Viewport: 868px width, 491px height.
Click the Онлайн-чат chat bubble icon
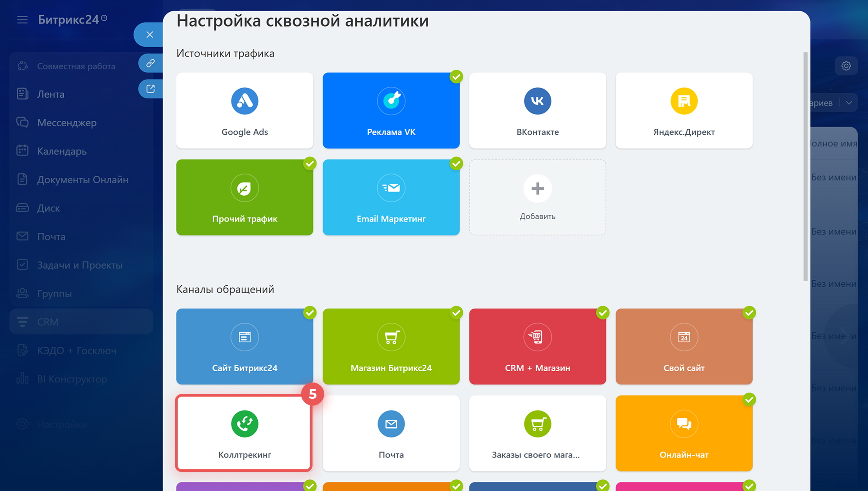coord(684,424)
